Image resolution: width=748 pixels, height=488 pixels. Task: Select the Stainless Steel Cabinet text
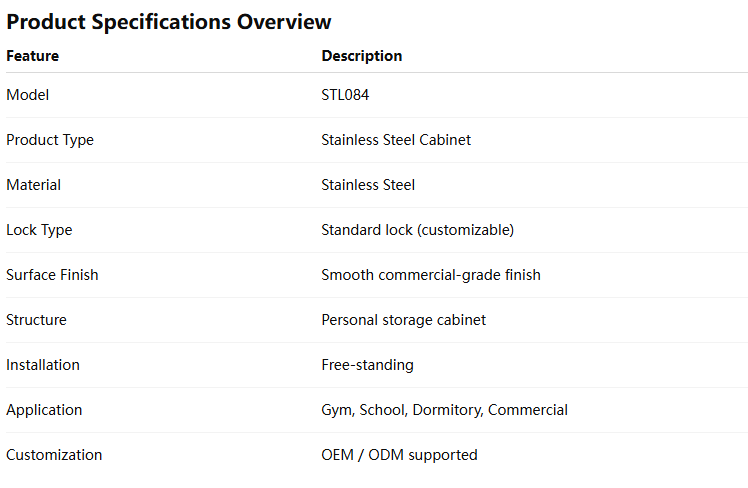tap(396, 140)
